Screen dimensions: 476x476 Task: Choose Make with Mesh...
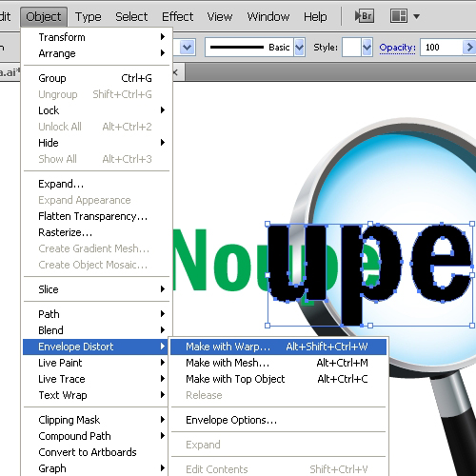click(278, 363)
